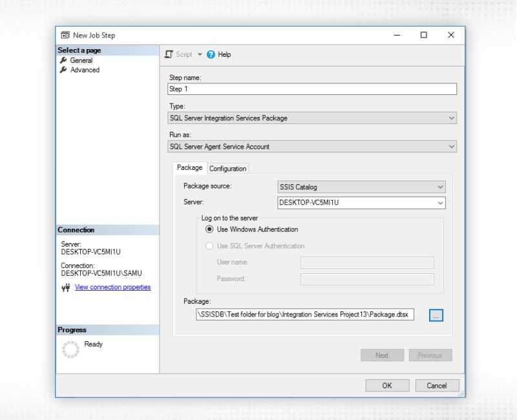Open the Package source dropdown showing SSIS Catalog
The image size is (517, 420).
441,186
